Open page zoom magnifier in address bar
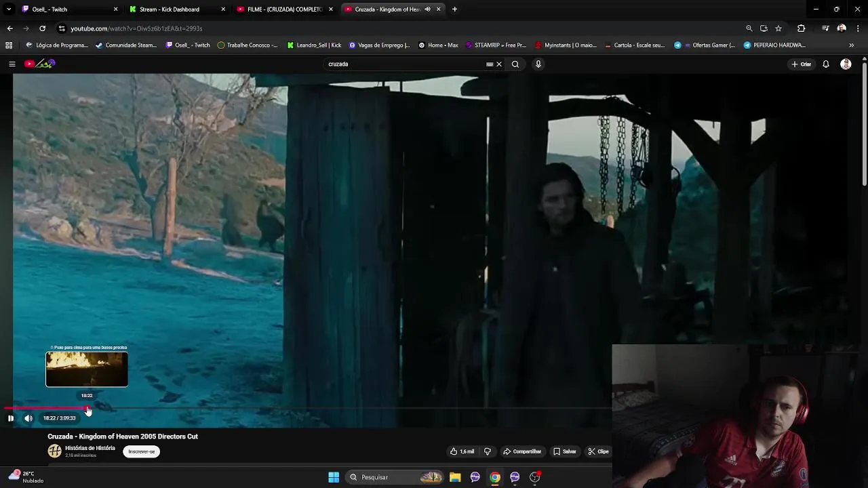The width and height of the screenshot is (868, 488). click(749, 28)
